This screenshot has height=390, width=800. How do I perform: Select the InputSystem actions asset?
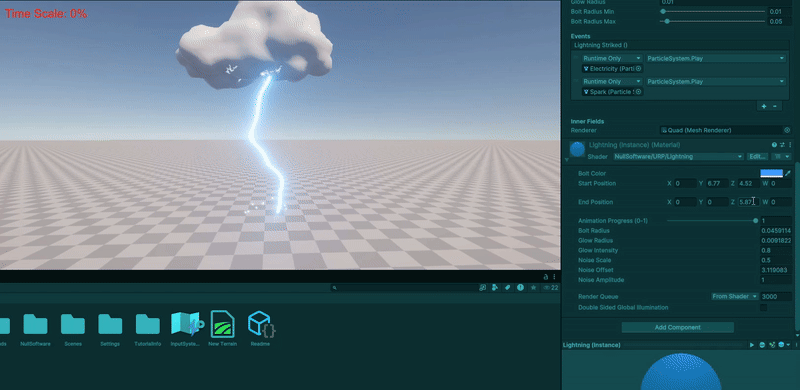187,329
